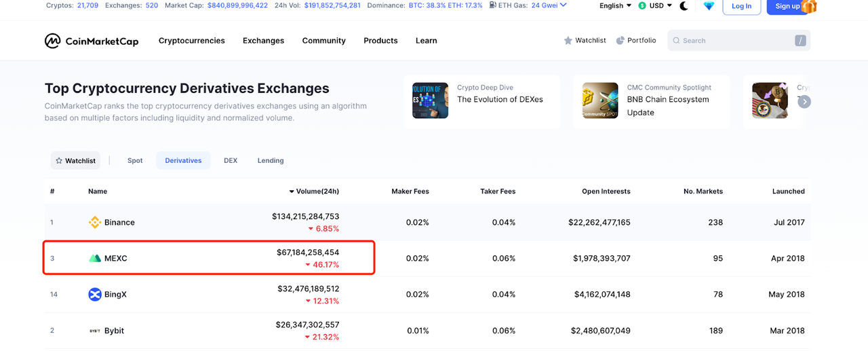Image resolution: width=868 pixels, height=351 pixels.
Task: Open the Exchanges menu
Action: pos(264,41)
